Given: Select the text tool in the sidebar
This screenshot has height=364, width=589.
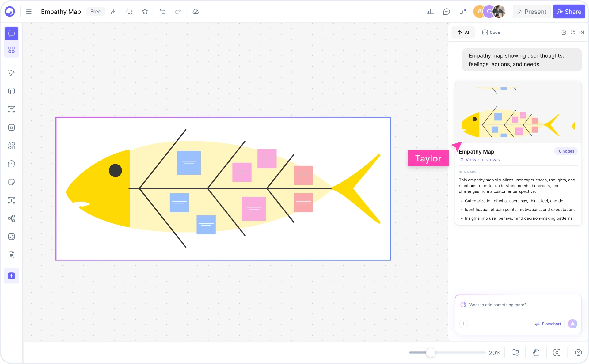Looking at the screenshot, I should [x=11, y=200].
